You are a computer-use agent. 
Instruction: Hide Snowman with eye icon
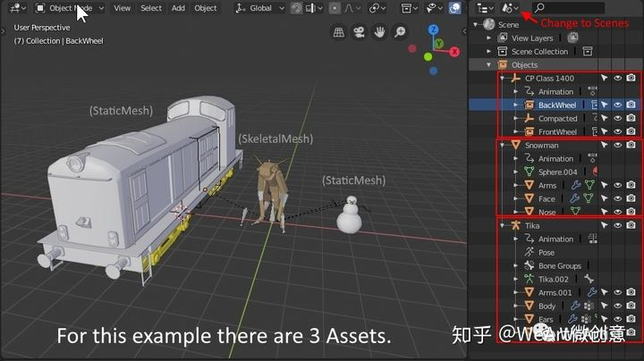617,146
